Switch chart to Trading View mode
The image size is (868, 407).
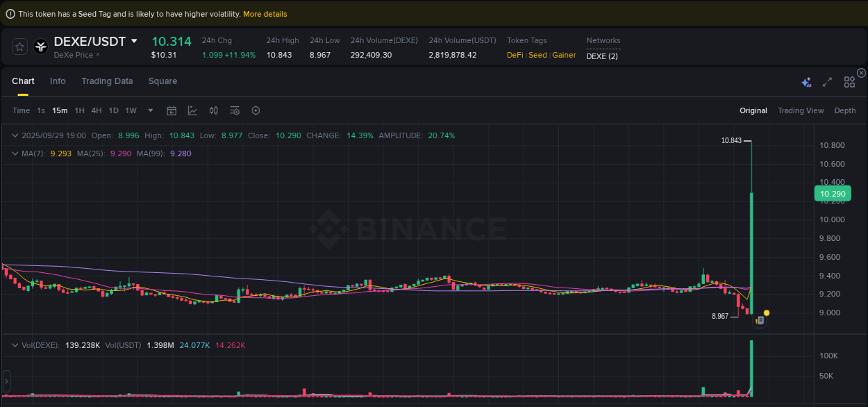pos(801,110)
